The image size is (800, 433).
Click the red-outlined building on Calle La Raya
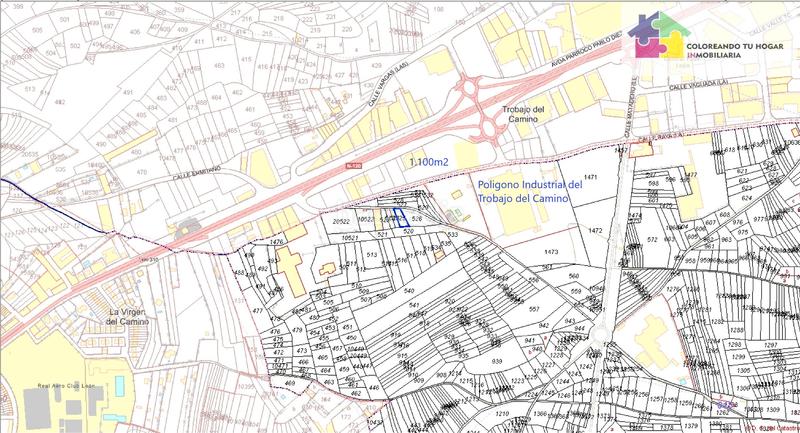[x=638, y=150]
